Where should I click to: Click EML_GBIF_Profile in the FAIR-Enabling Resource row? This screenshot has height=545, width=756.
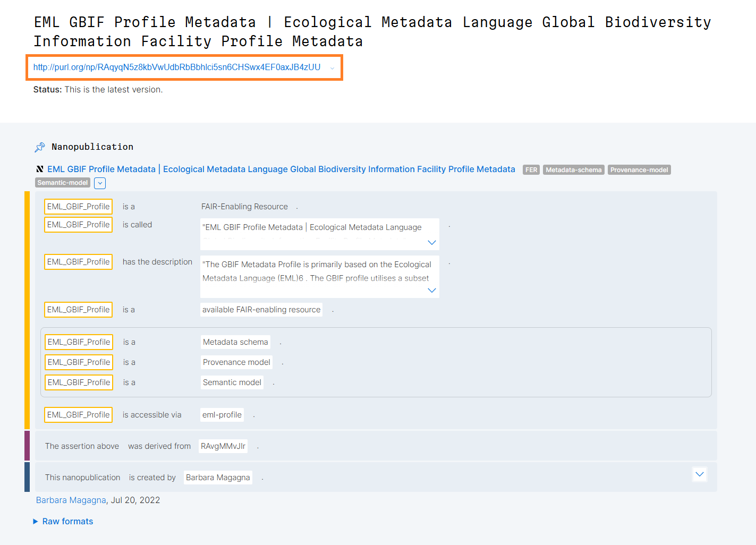point(78,207)
